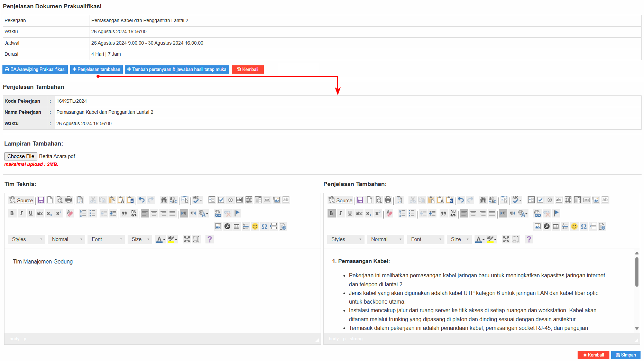Screen dimensions: 644x361
Task: Click into Tim Manajemen Gedung text
Action: pos(43,262)
